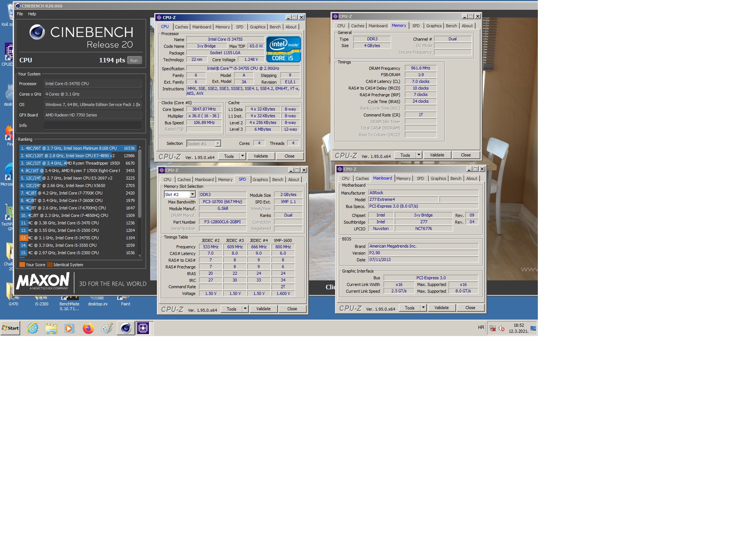Click Close button in Mainboard window
The height and width of the screenshot is (560, 747).
(470, 308)
